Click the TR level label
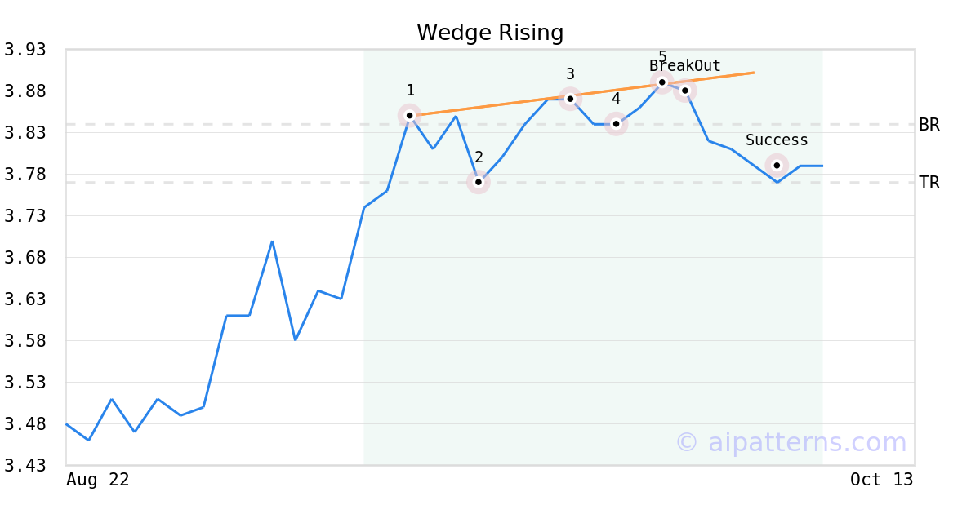 pos(929,183)
